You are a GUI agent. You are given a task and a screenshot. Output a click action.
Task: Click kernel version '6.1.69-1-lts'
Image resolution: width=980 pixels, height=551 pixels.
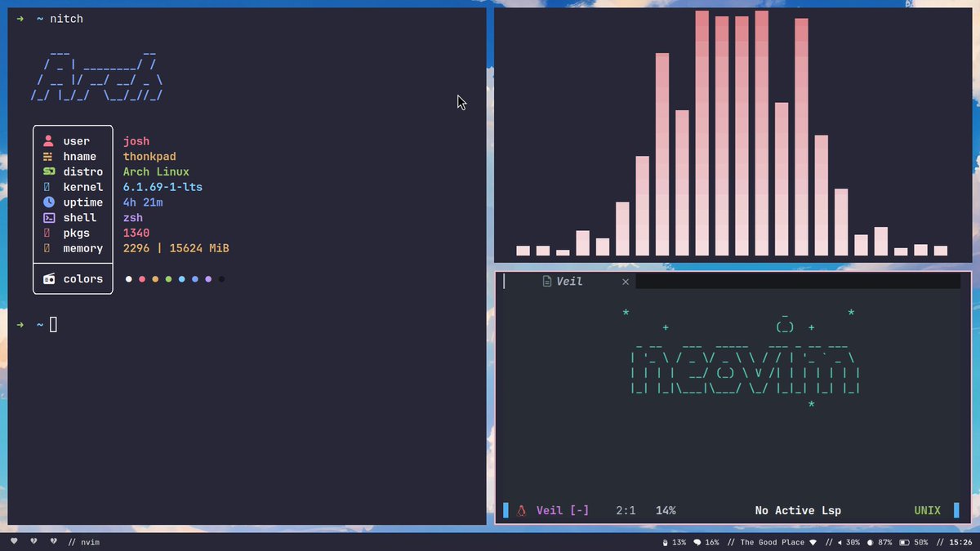click(x=163, y=187)
